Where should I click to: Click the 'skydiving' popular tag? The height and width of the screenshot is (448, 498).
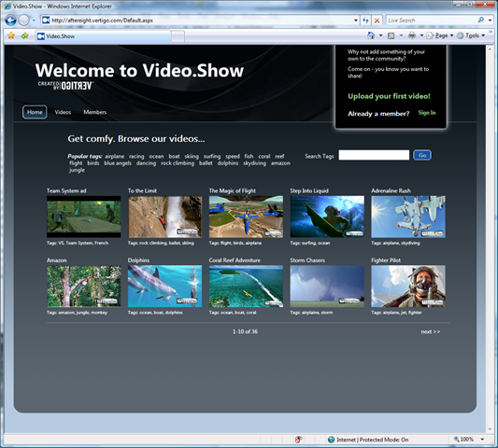(x=254, y=163)
